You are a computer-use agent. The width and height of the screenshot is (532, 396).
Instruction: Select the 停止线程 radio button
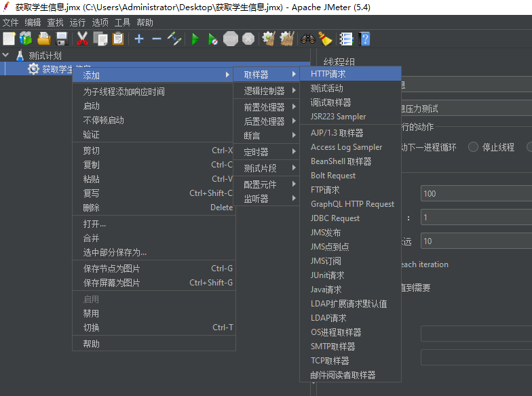coord(474,147)
